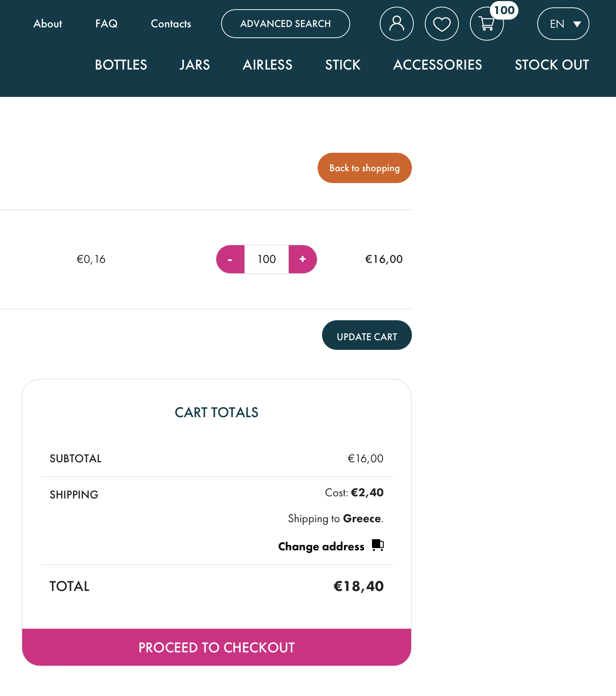Open the Bottles category menu
Viewport: 616px width, 696px height.
[x=121, y=65]
